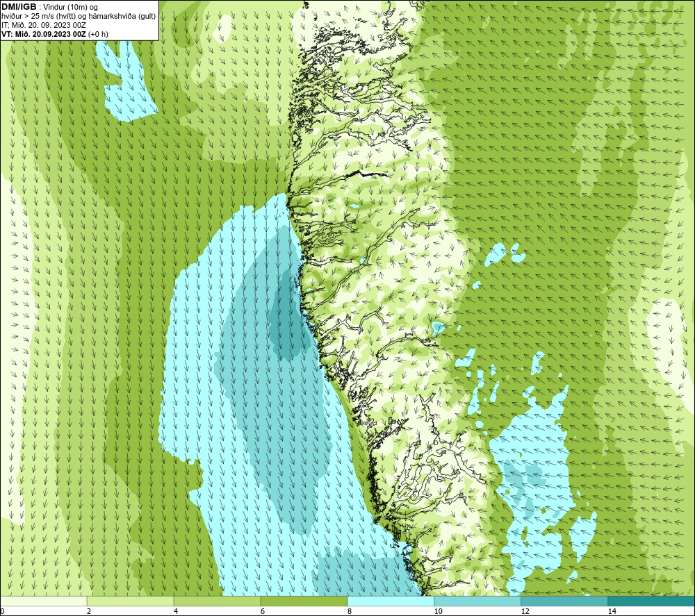Click the '8' scale label
Screen dimensions: 695x616
point(350,611)
